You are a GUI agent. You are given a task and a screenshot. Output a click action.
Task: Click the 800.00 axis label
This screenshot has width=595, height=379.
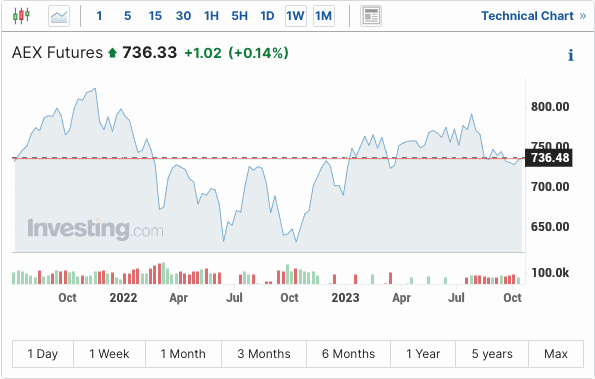550,107
